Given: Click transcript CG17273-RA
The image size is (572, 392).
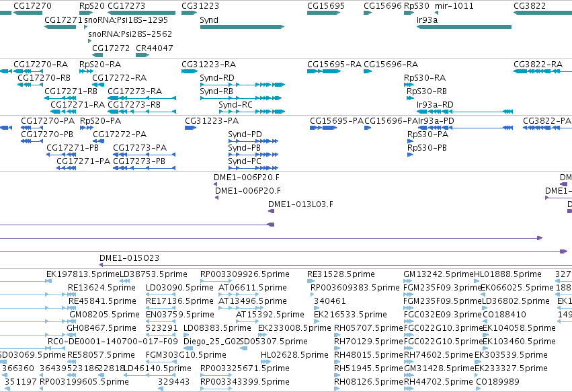Looking at the screenshot, I should coord(135,91).
